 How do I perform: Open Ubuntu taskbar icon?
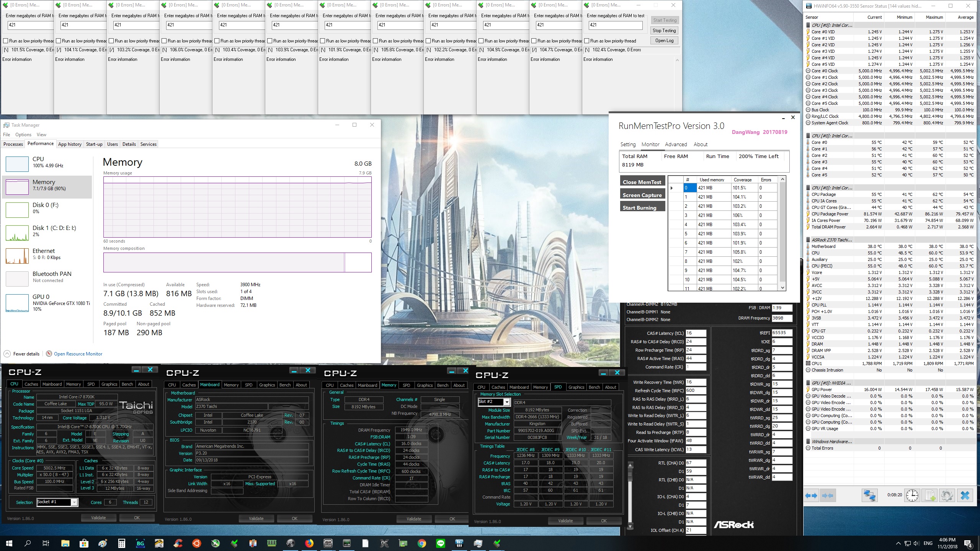point(197,543)
